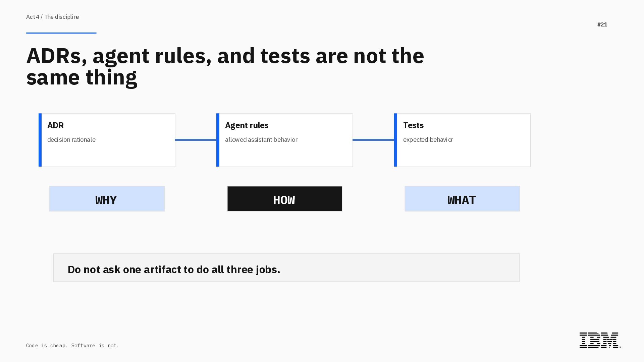This screenshot has width=644, height=362.
Task: Click the footer 'Code is cheap' text
Action: point(72,346)
